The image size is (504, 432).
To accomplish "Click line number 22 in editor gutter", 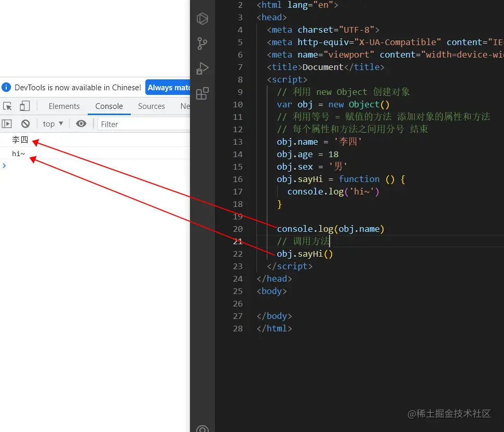I will coord(238,254).
